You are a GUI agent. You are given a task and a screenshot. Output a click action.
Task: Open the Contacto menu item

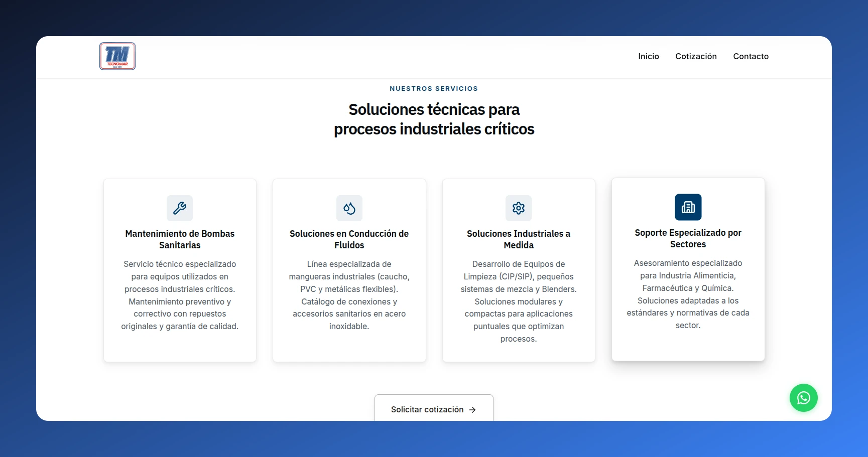click(751, 56)
